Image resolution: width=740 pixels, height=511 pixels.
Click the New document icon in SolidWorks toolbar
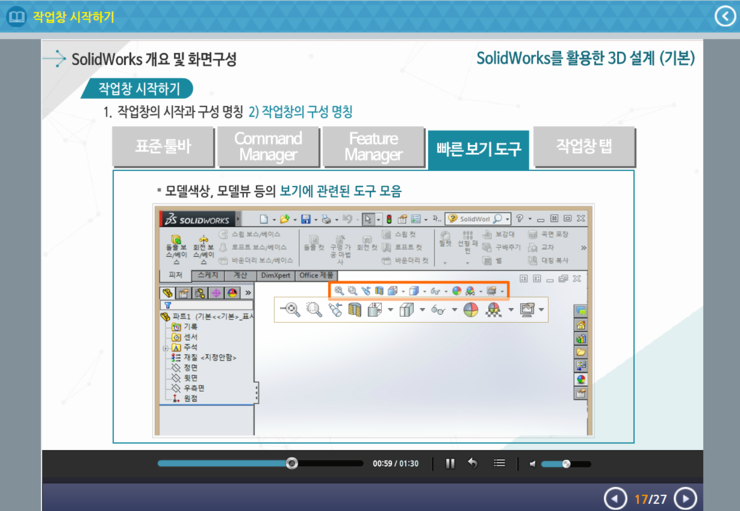(264, 219)
